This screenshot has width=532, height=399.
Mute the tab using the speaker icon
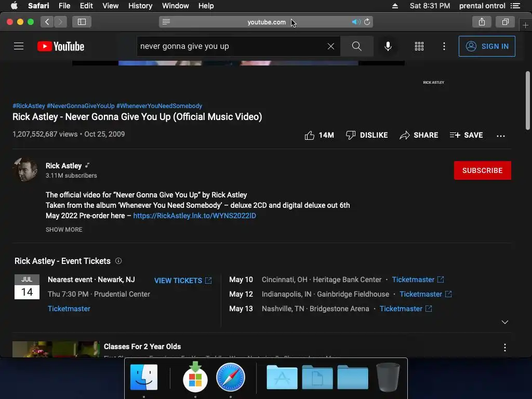(356, 22)
